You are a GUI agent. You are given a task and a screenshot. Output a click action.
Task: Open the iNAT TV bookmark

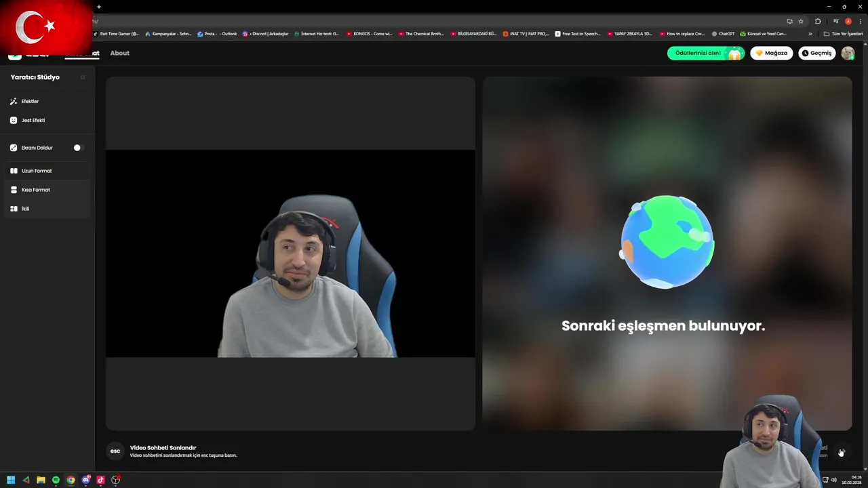click(x=526, y=34)
